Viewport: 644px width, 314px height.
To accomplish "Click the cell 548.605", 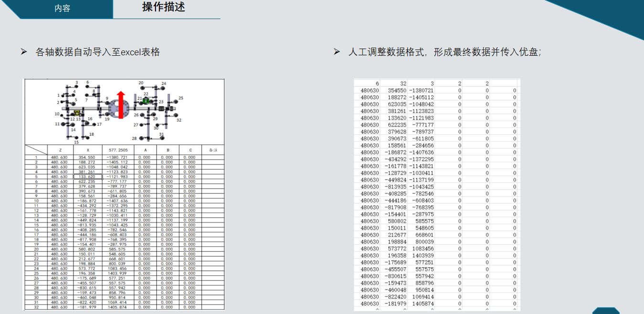I will tap(118, 254).
